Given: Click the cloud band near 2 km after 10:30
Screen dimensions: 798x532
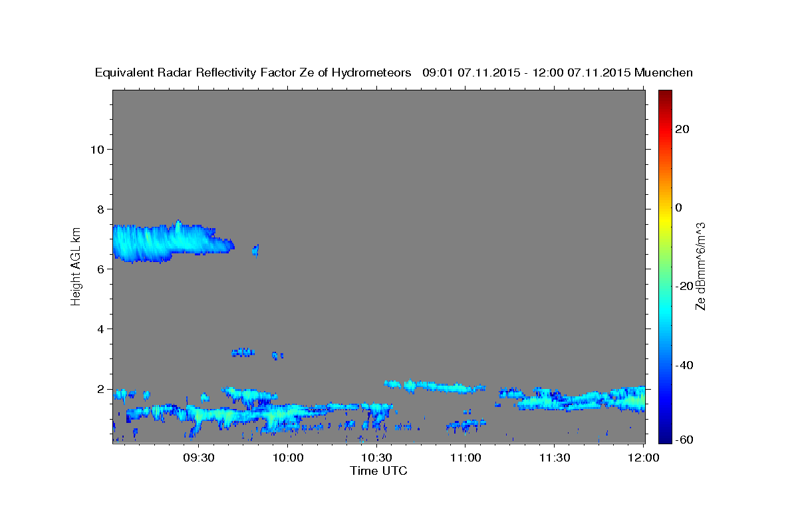Looking at the screenshot, I should point(436,386).
